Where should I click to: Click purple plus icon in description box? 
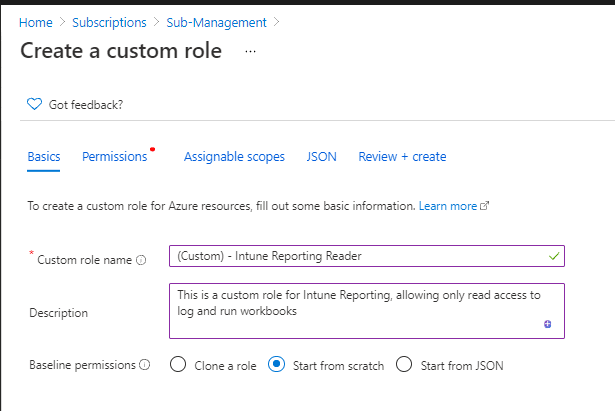(x=548, y=324)
